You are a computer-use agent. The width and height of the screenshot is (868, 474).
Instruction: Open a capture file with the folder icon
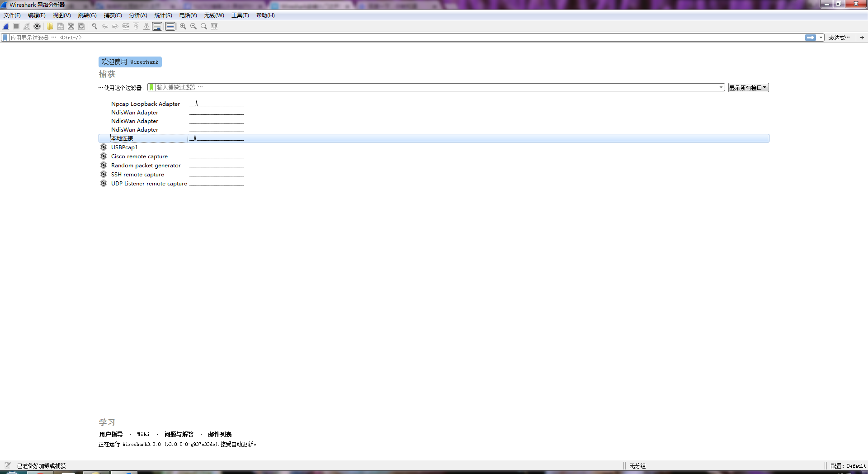pos(50,26)
